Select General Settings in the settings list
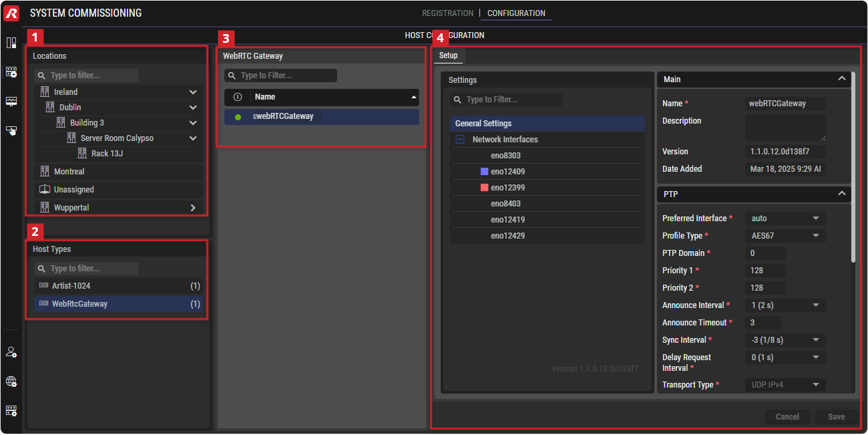The width and height of the screenshot is (868, 435). pos(548,124)
